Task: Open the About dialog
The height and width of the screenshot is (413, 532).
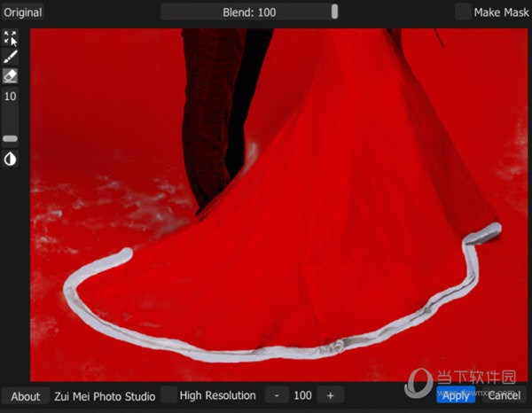Action: point(26,396)
